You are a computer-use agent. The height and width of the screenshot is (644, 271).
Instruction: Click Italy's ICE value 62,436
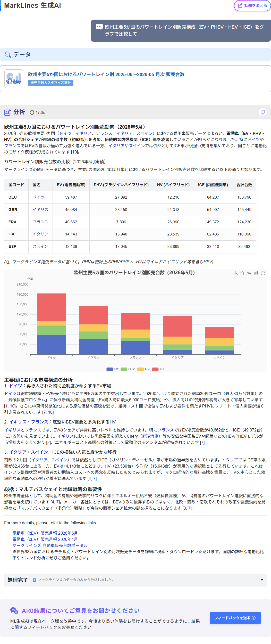[x=213, y=234]
